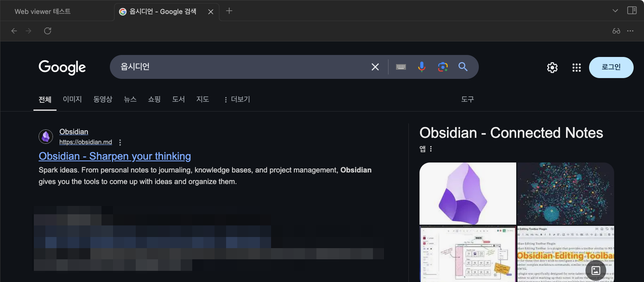
Task: View the graph view network image
Action: (566, 194)
